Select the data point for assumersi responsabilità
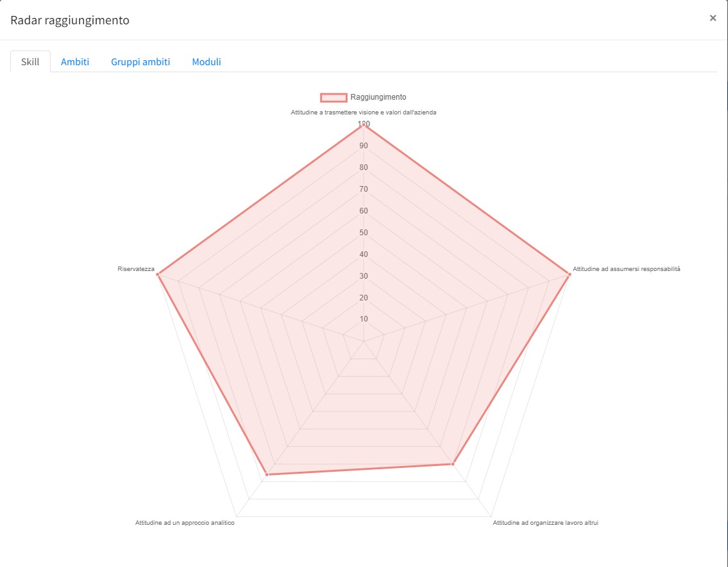The width and height of the screenshot is (728, 567). tap(568, 275)
